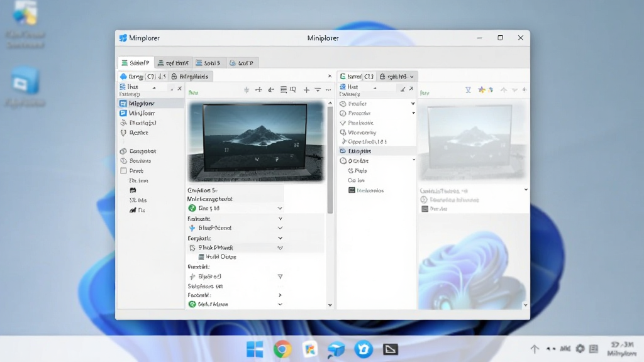Click the faded up-arrow icon in right pane toolbar
Image resolution: width=644 pixels, height=362 pixels.
click(504, 90)
